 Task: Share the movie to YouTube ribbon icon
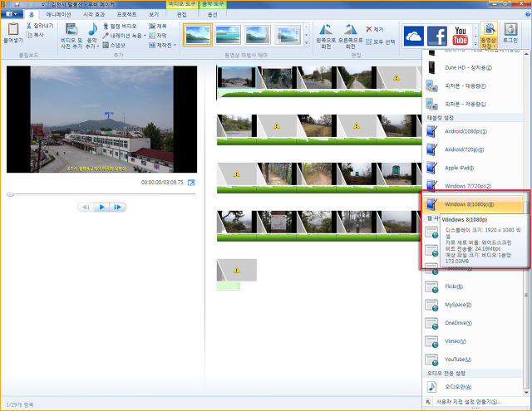[x=460, y=36]
